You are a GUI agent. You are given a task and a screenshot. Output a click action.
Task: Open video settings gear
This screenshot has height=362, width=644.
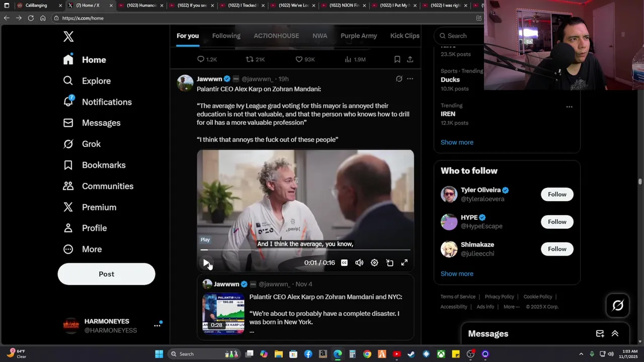point(374,263)
